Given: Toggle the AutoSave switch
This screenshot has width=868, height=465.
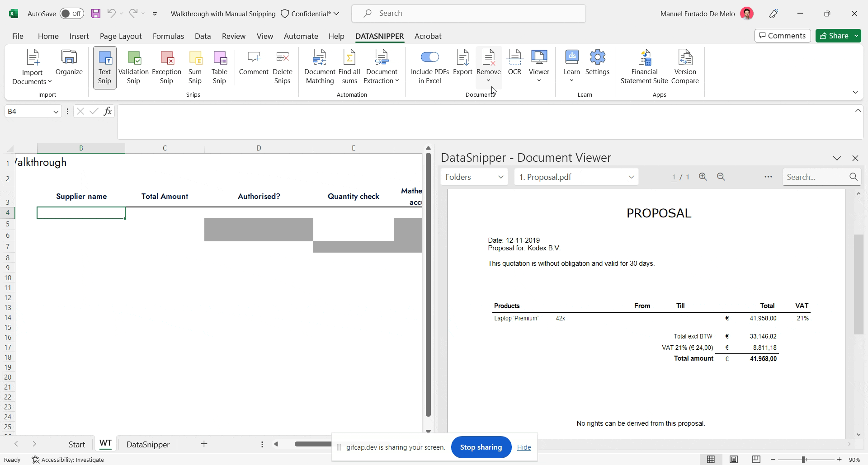Looking at the screenshot, I should coord(72,14).
